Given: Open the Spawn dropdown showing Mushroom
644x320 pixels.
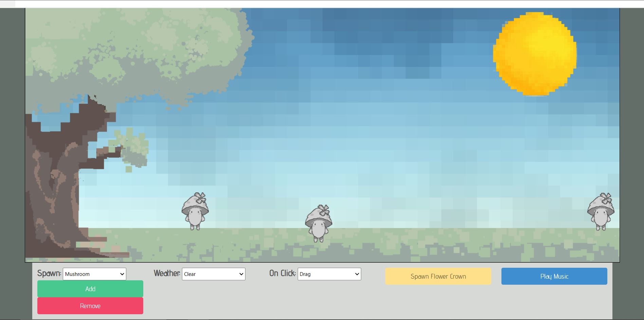Looking at the screenshot, I should [x=94, y=274].
